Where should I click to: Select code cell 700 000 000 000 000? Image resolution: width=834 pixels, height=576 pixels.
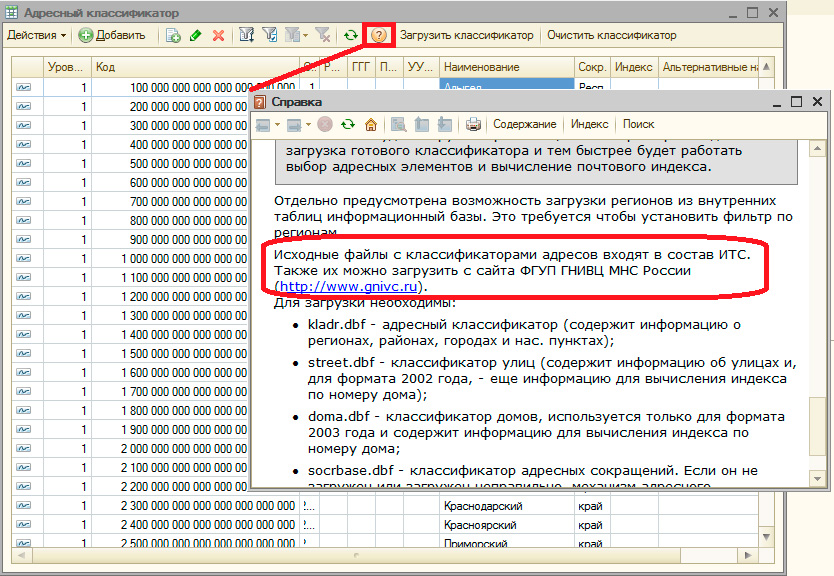170,202
